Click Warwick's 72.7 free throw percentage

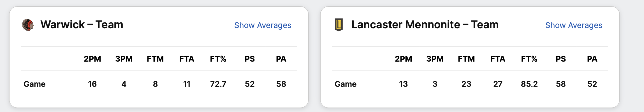(x=218, y=84)
